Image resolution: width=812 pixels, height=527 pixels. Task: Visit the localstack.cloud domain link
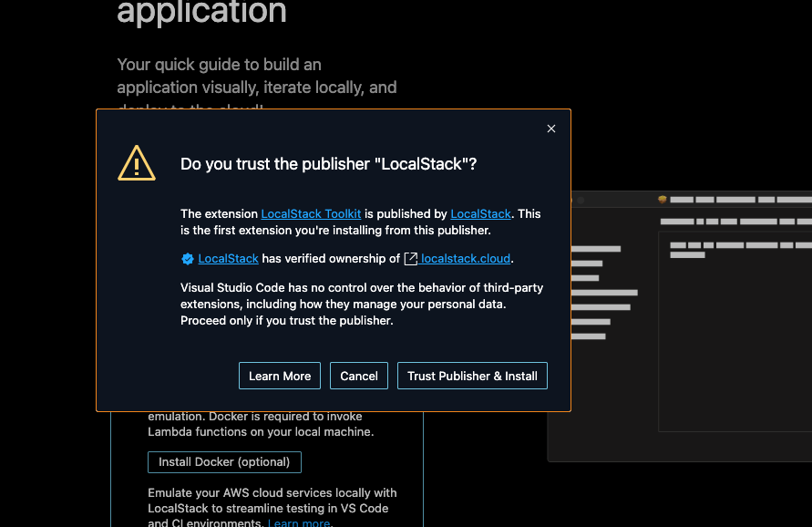coord(466,259)
